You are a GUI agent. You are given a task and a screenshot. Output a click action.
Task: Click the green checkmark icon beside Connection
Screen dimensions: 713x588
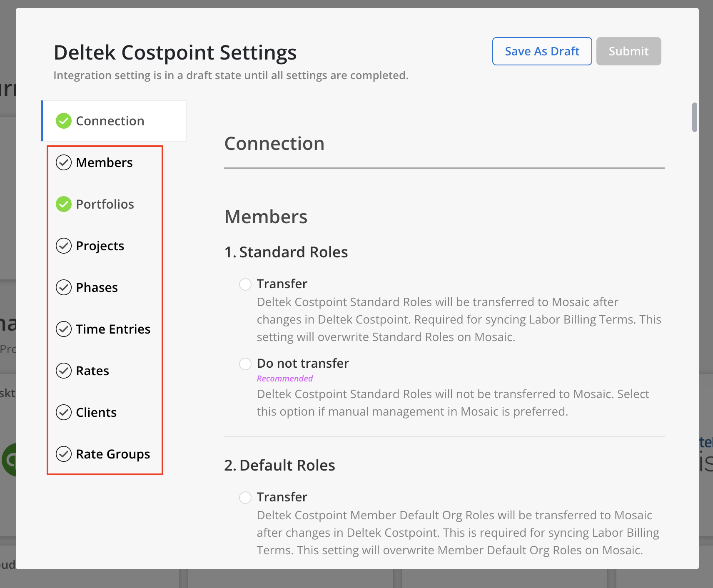point(64,121)
